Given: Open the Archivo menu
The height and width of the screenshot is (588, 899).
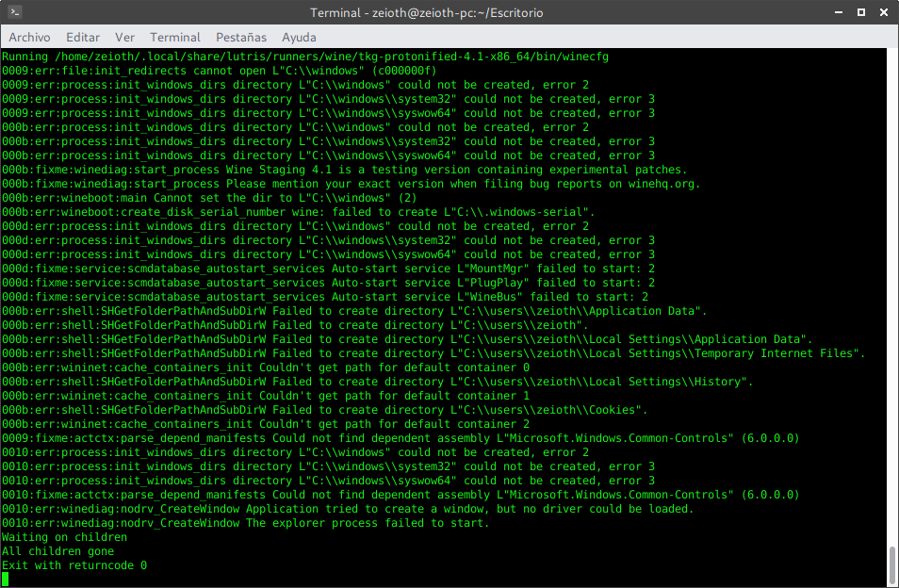Looking at the screenshot, I should 29,37.
